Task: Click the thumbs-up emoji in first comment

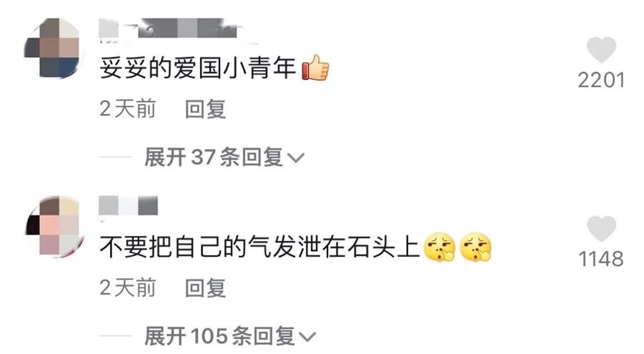Action: pyautogui.click(x=315, y=68)
